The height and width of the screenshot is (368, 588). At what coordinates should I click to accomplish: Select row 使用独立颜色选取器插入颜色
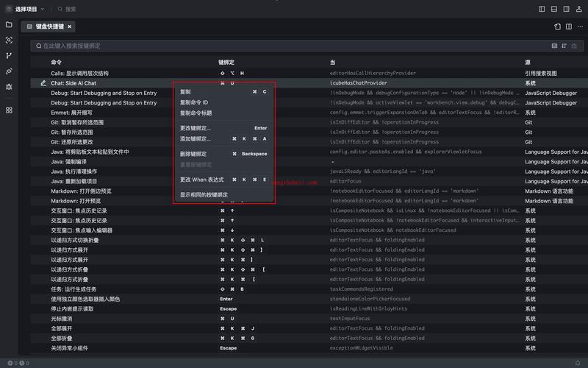[309, 299]
